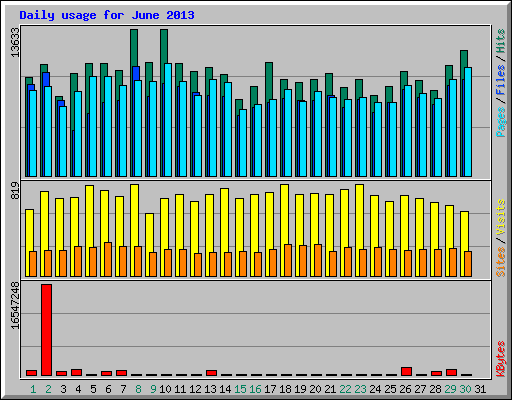Click day label 30 on the x-axis

click(x=465, y=389)
